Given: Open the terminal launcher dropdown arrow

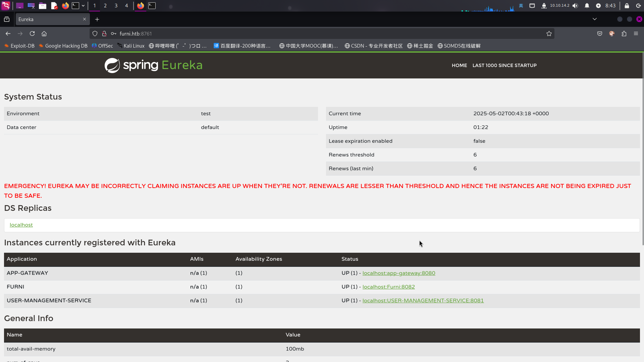Looking at the screenshot, I should pos(83,6).
